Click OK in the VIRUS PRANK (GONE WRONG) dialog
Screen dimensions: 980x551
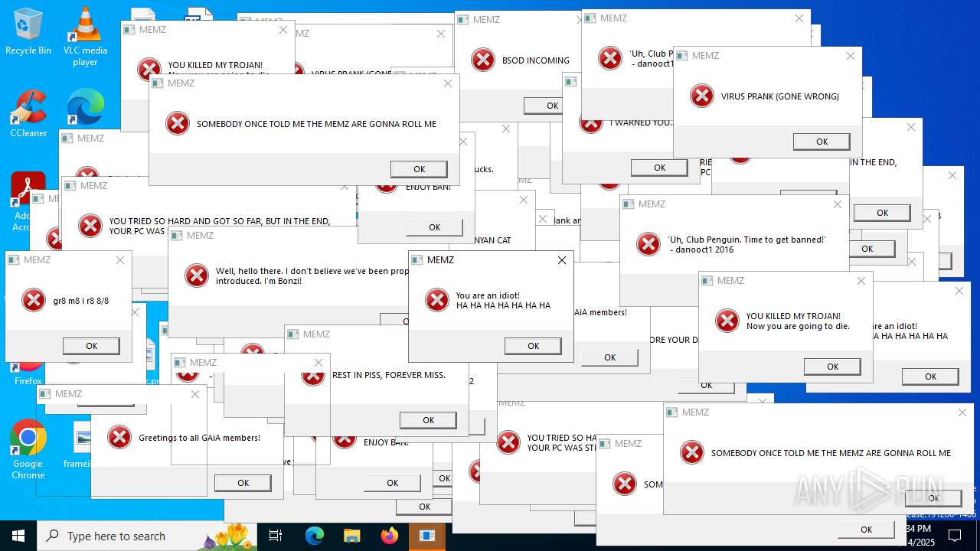(x=822, y=142)
